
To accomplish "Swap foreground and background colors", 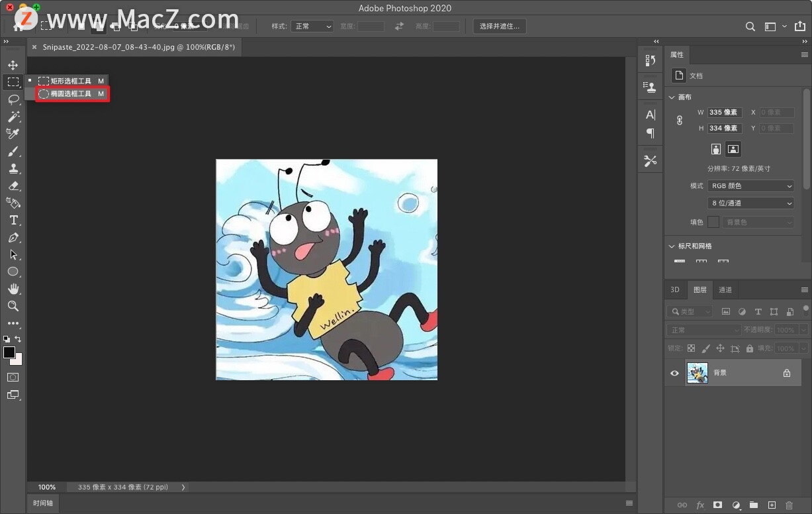I will click(18, 338).
